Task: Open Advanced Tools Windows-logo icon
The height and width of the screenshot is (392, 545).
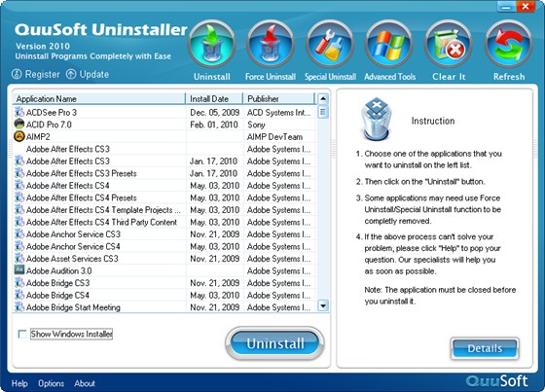Action: 389,44
